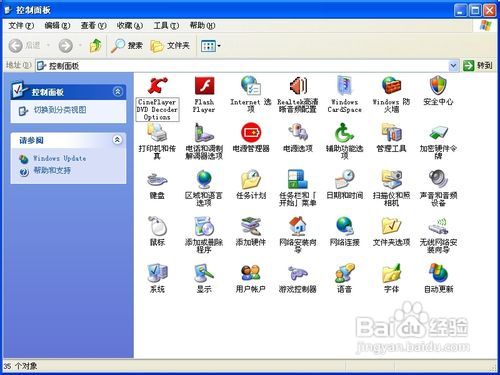
Task: Click the 搜索 search toolbar button
Action: point(127,46)
